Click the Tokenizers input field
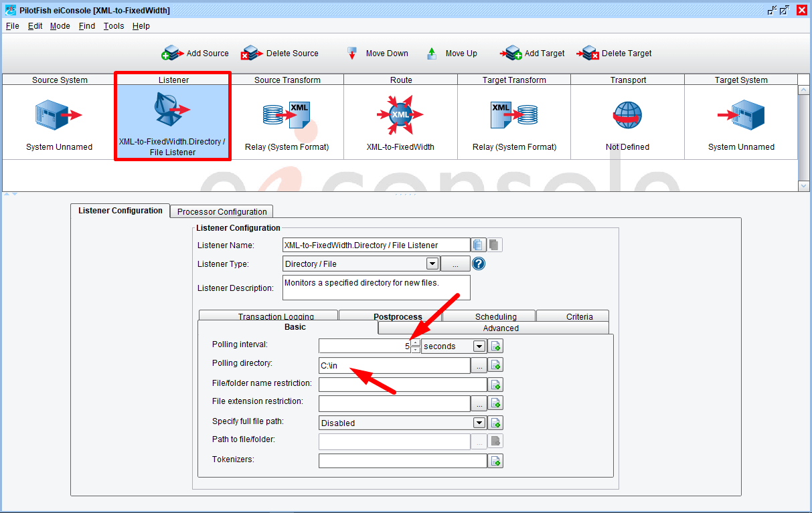 click(403, 461)
